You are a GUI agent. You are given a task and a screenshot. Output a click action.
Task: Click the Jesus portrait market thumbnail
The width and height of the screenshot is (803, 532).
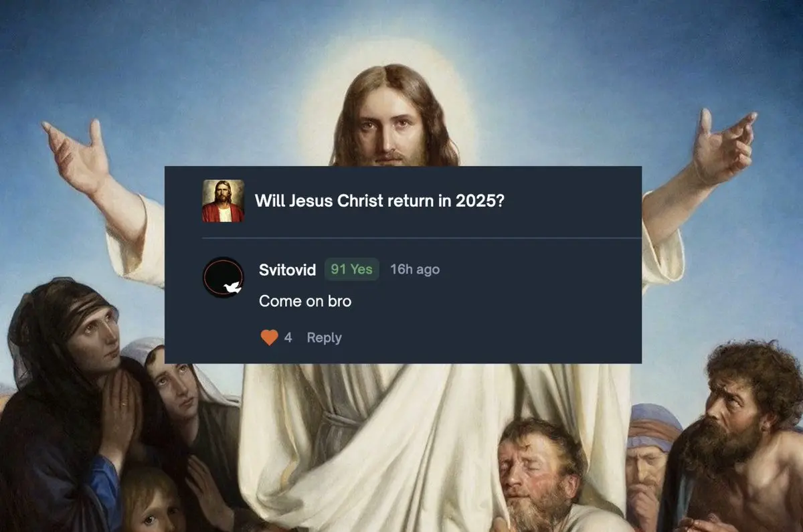223,201
